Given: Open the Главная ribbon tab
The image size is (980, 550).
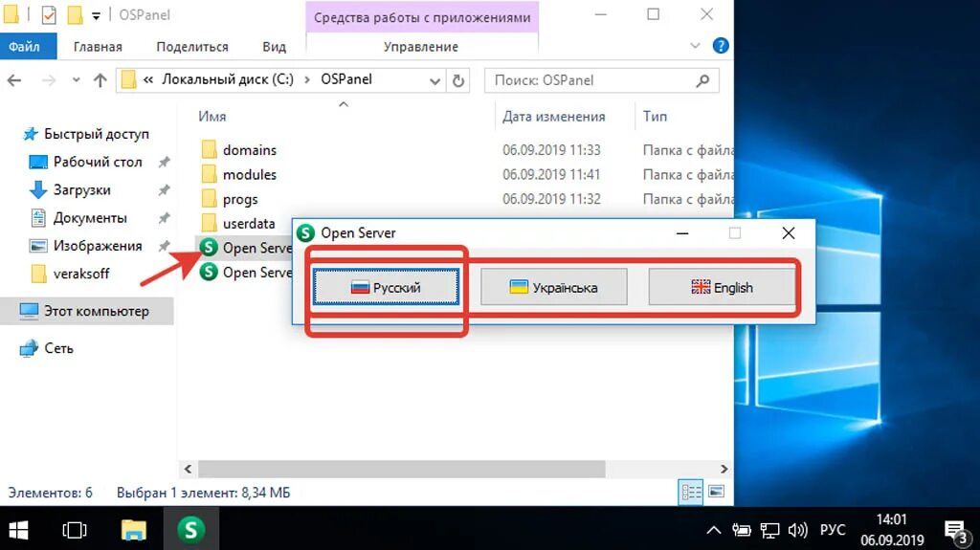Looking at the screenshot, I should pos(98,46).
